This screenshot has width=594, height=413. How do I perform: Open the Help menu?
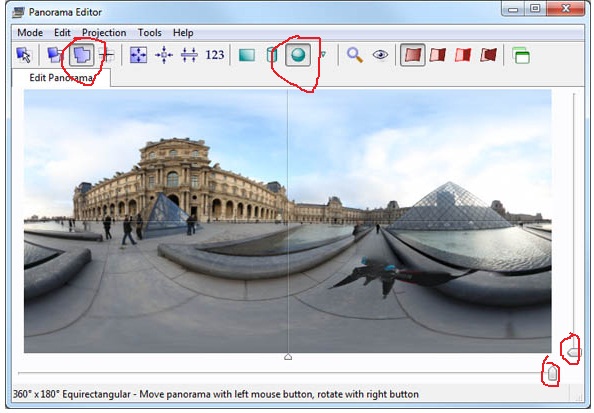(183, 33)
